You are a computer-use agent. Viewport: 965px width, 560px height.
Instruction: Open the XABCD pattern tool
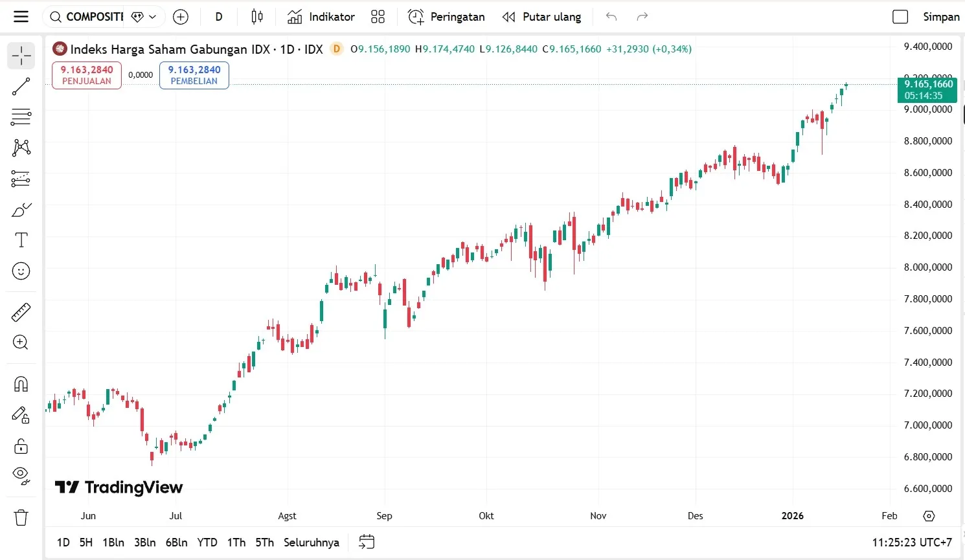(21, 148)
